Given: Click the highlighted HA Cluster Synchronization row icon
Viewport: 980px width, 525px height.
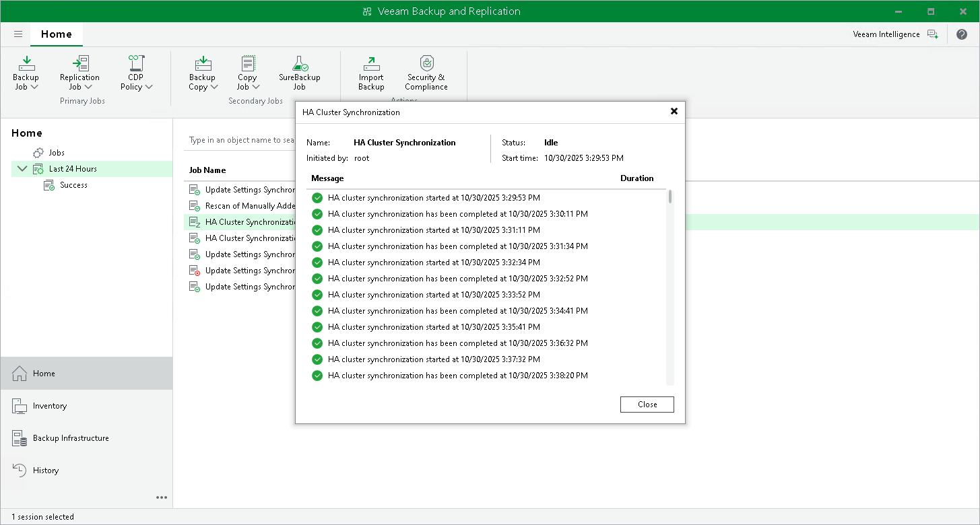Looking at the screenshot, I should point(195,222).
